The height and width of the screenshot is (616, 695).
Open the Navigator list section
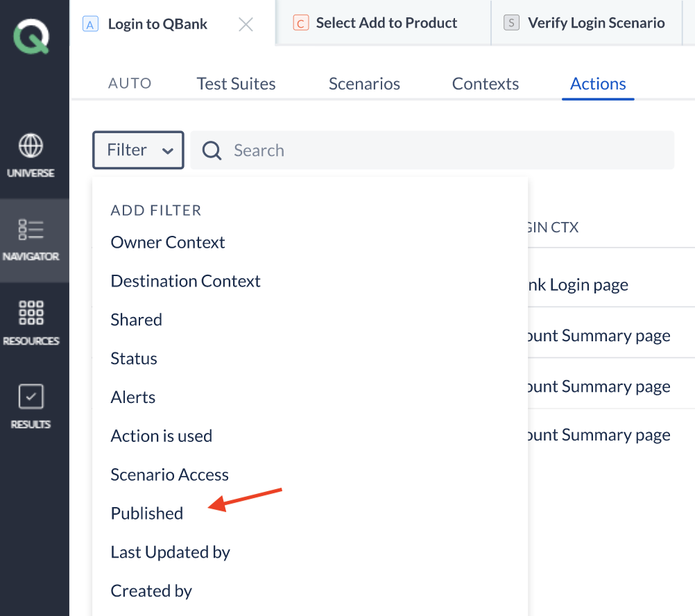click(x=31, y=240)
